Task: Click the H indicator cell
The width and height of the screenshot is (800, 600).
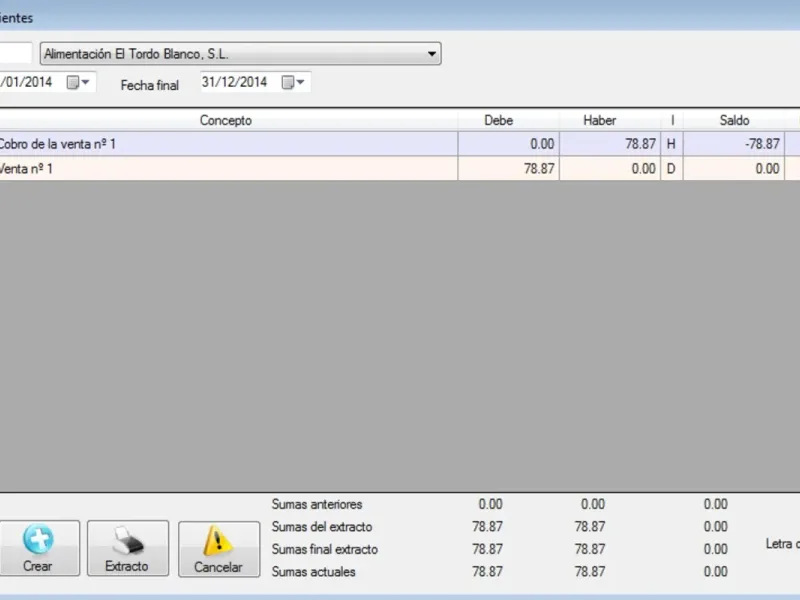Action: pyautogui.click(x=671, y=144)
